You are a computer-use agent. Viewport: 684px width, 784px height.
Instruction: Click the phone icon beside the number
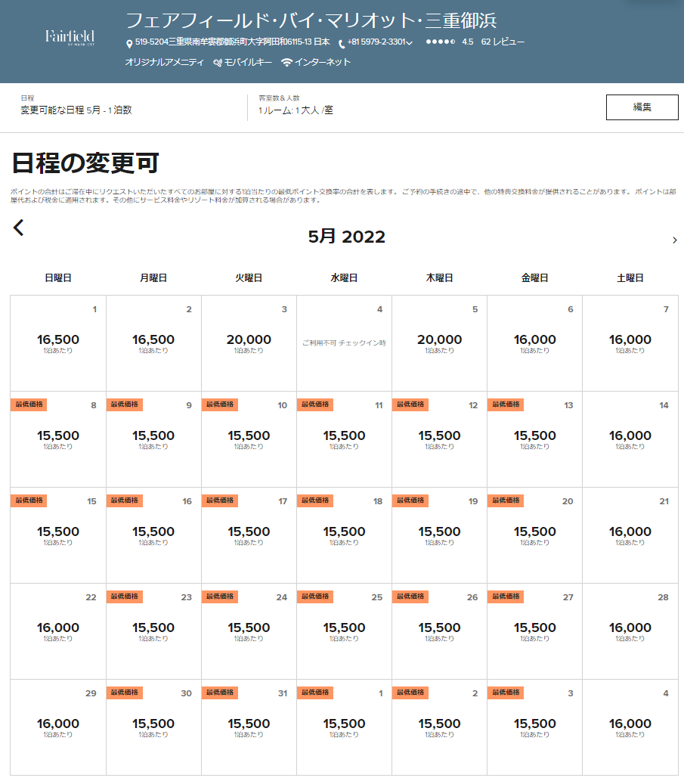[x=342, y=43]
